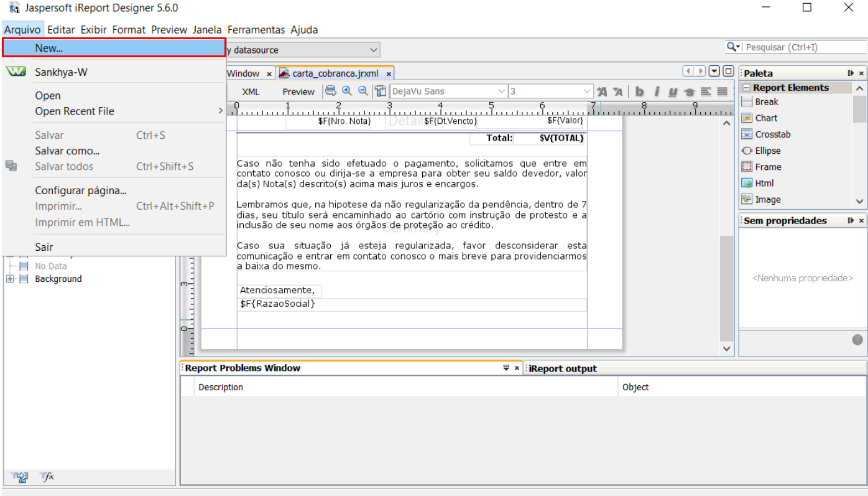
Task: Open the Editar menu
Action: point(61,29)
